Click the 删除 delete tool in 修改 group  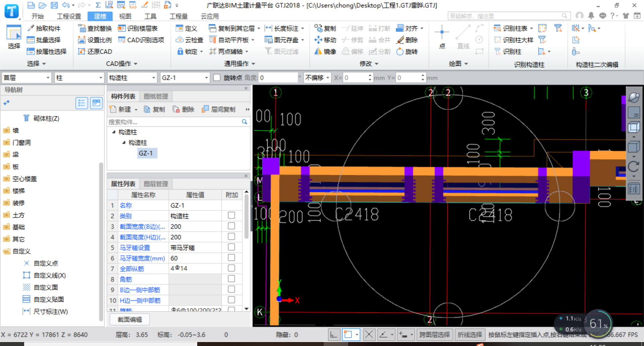point(407,40)
